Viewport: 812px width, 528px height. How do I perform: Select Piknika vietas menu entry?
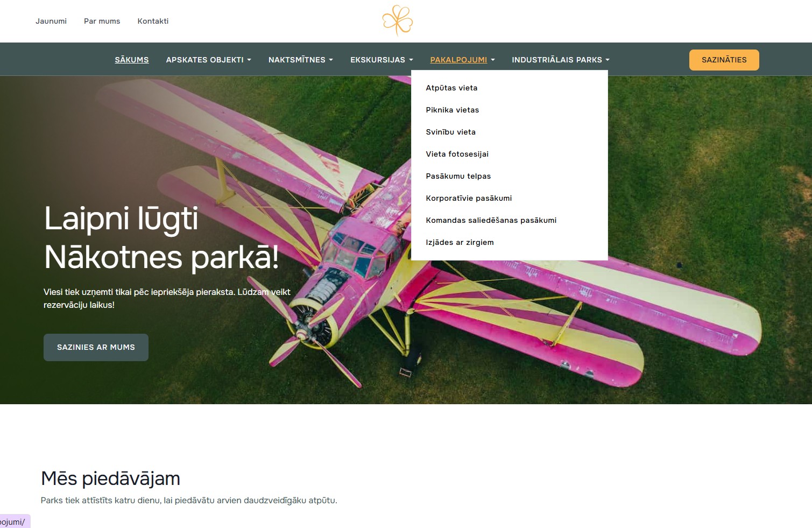(452, 110)
